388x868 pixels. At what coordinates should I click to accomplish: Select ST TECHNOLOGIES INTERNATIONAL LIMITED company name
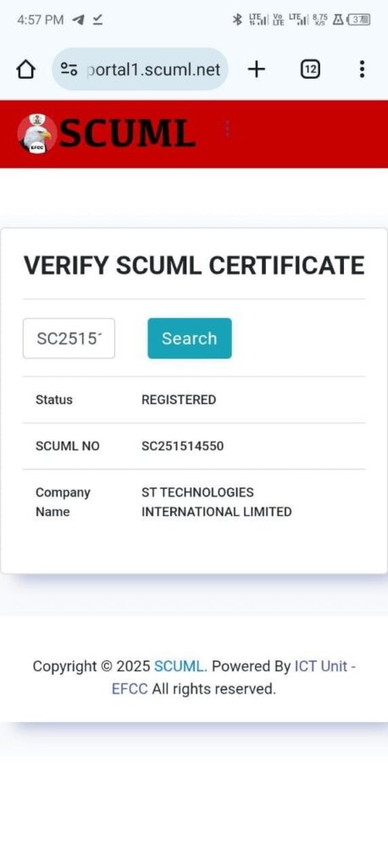point(216,502)
